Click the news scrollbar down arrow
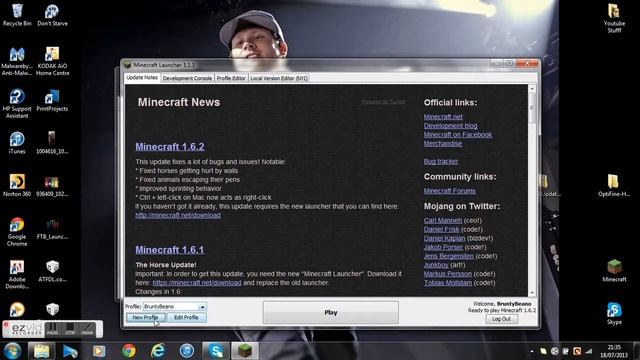Screen dimensions: 640x360 click(532, 293)
